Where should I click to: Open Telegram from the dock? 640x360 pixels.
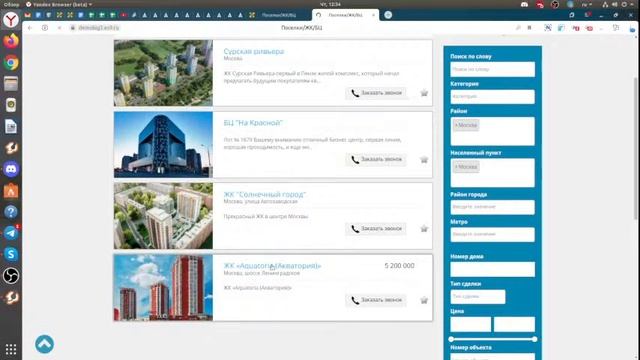click(x=11, y=233)
